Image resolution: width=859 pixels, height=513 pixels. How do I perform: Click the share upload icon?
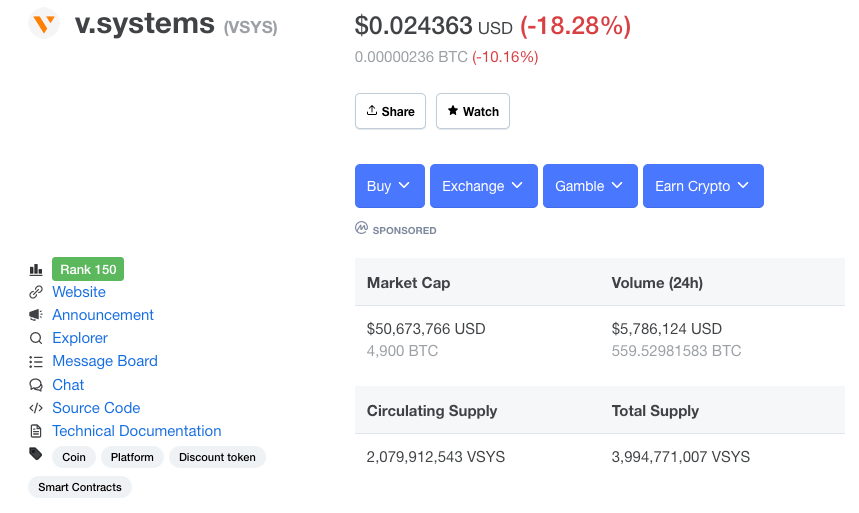click(x=372, y=111)
